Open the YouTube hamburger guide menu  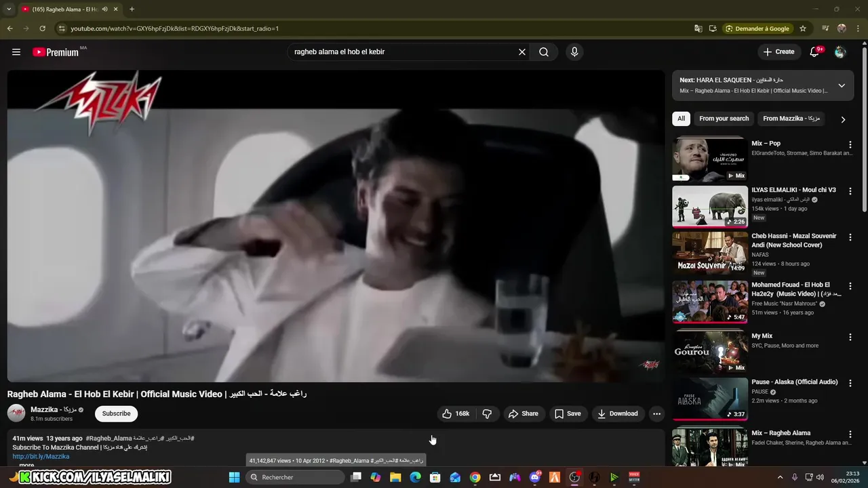(16, 52)
